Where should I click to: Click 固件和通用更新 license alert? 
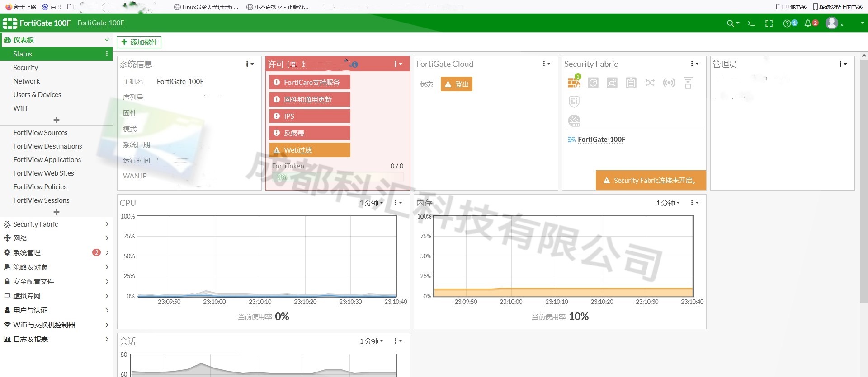point(310,99)
